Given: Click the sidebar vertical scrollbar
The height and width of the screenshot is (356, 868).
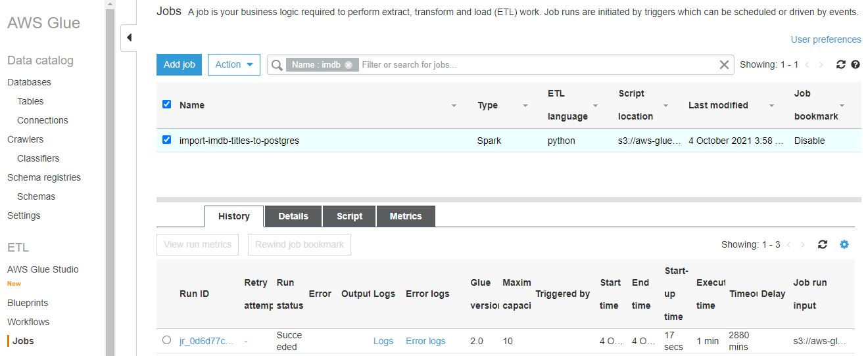Looking at the screenshot, I should point(110,178).
